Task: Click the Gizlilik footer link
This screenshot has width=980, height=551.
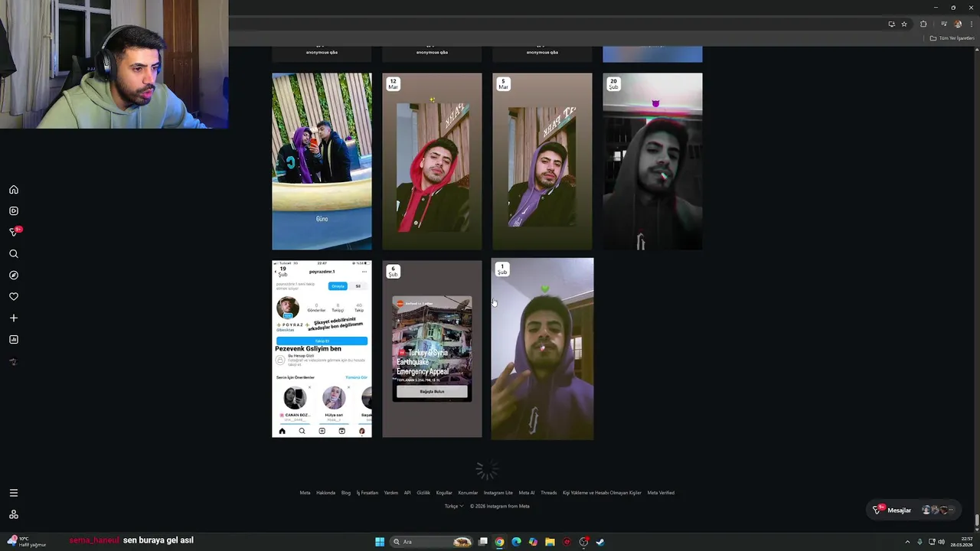Action: (x=423, y=493)
